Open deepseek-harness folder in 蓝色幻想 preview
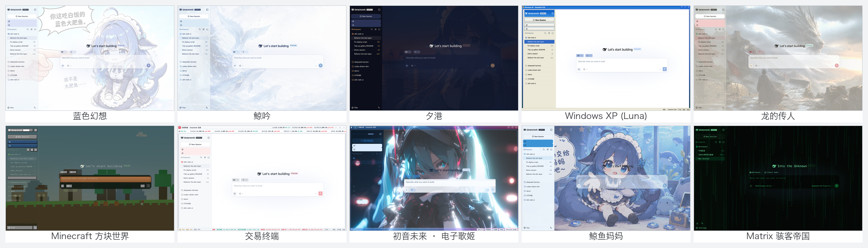 pyautogui.click(x=22, y=62)
